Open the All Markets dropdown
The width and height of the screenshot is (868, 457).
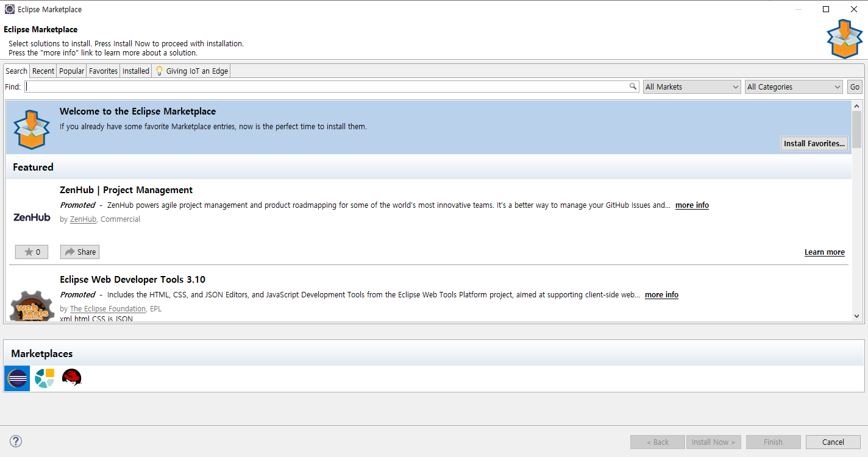(692, 87)
